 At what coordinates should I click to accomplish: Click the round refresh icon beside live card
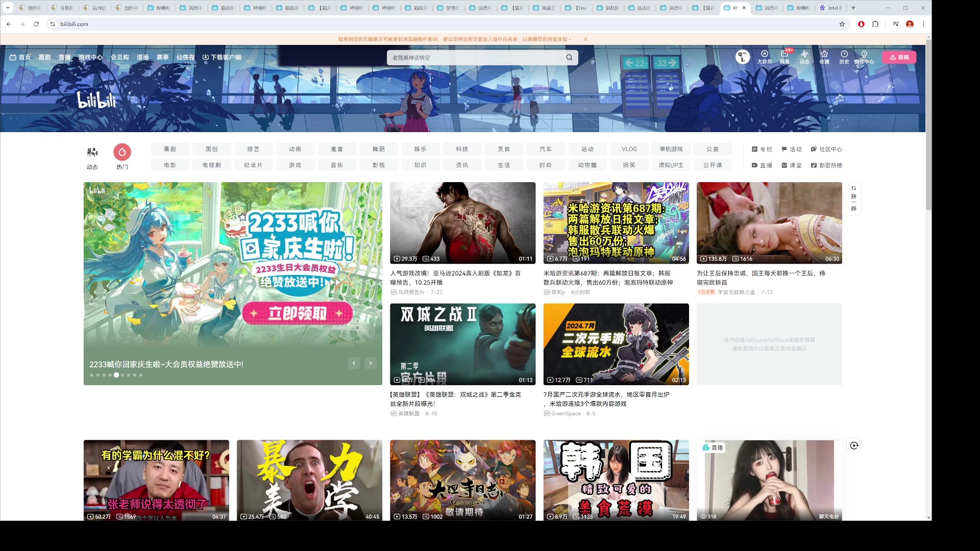point(854,445)
